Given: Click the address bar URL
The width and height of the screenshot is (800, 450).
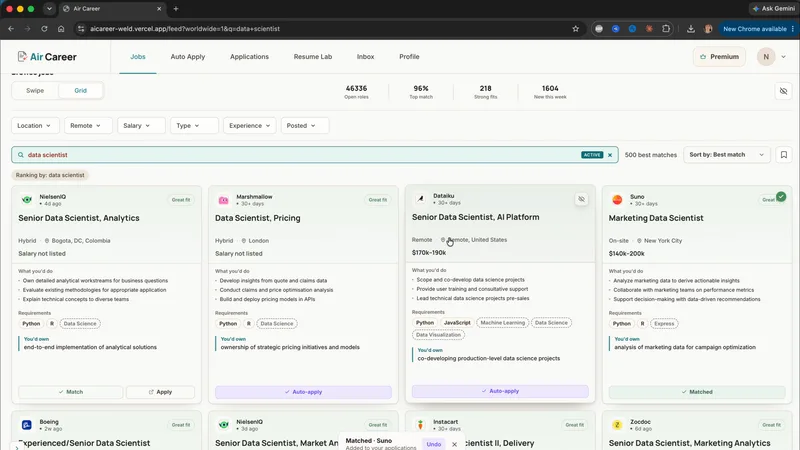Looking at the screenshot, I should tap(185, 29).
